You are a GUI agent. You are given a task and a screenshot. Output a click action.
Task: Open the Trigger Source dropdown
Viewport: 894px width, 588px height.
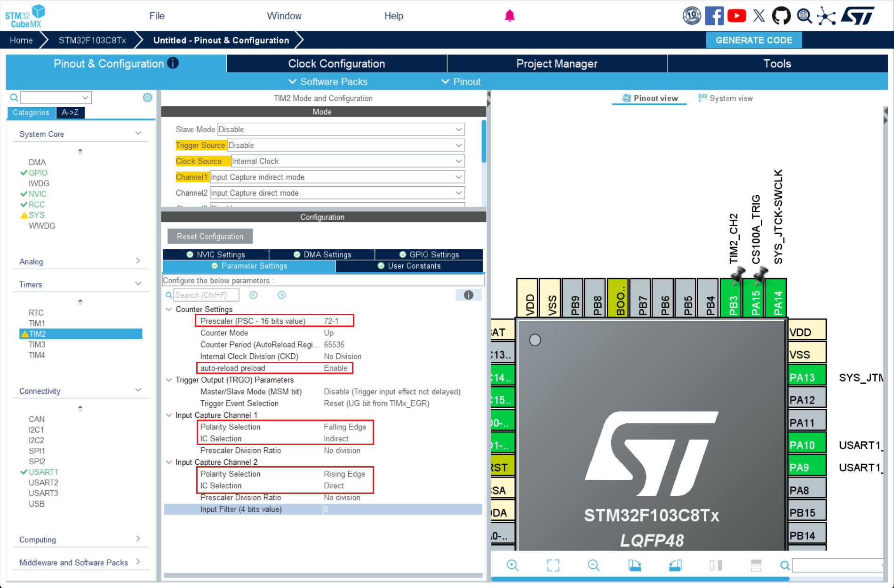(346, 145)
